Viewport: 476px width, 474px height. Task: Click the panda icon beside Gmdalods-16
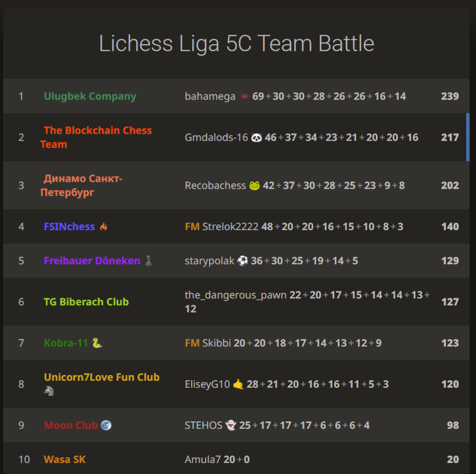click(257, 137)
